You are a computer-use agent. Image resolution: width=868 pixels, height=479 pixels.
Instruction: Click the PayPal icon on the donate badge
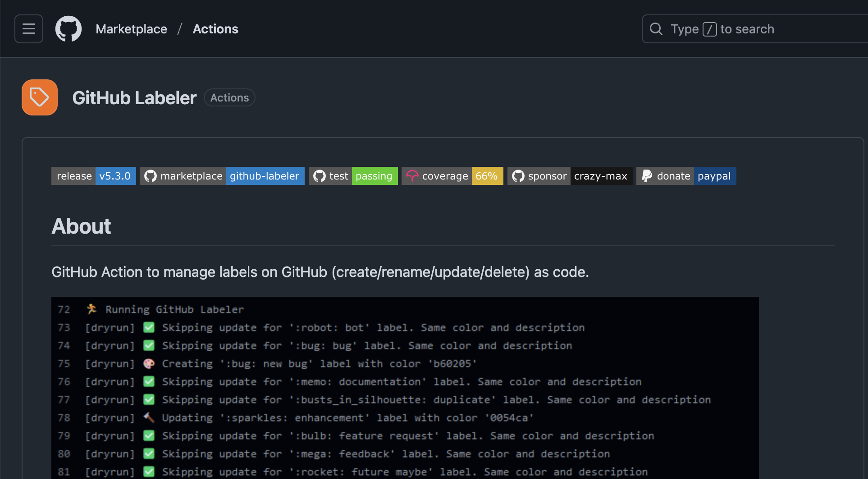647,176
